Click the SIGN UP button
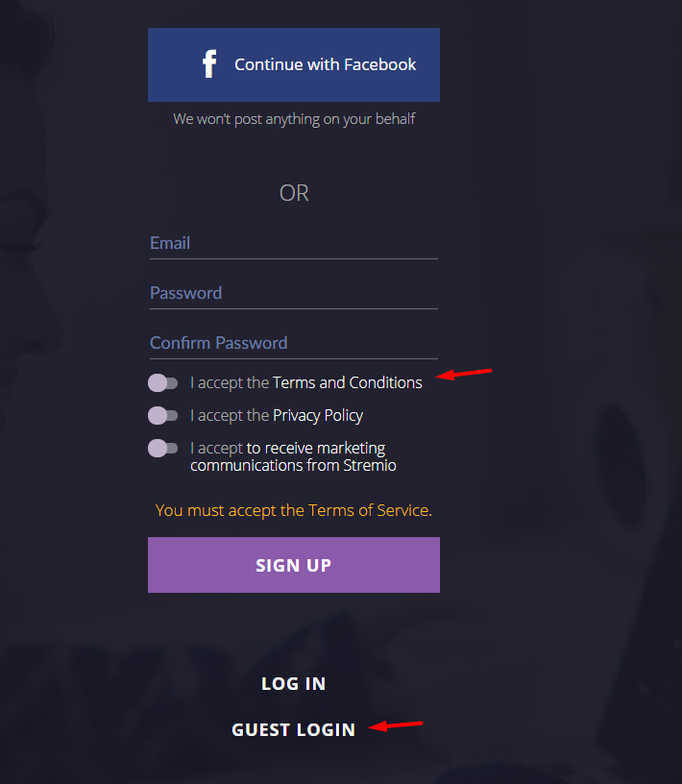This screenshot has height=784, width=682. [293, 565]
